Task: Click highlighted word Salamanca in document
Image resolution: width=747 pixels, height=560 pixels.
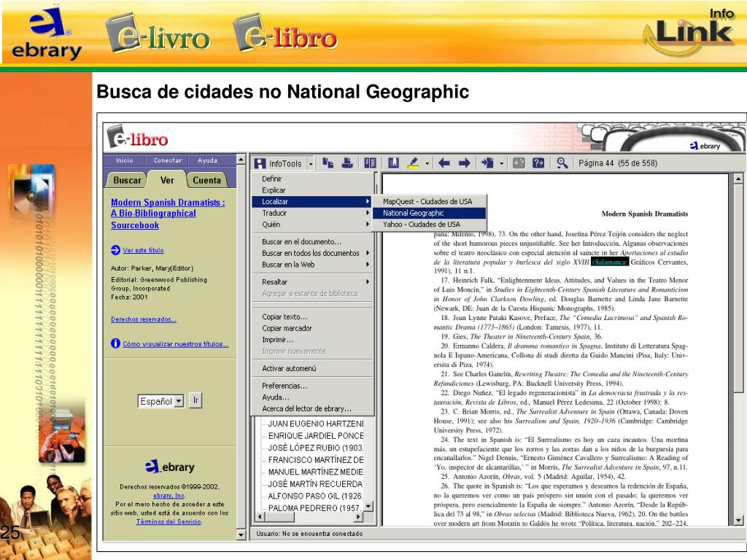Action: click(609, 262)
